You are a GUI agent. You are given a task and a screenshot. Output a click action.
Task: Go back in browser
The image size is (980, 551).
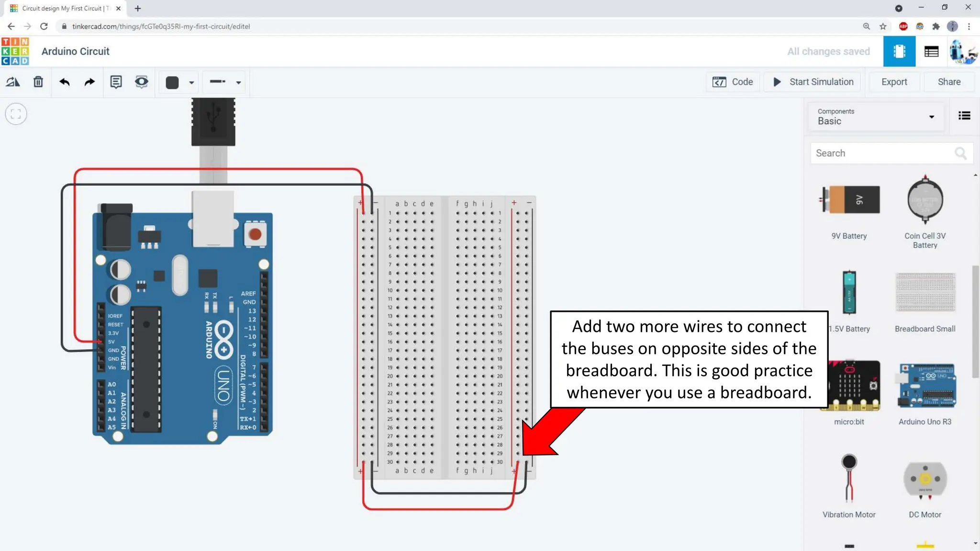pos(11,26)
